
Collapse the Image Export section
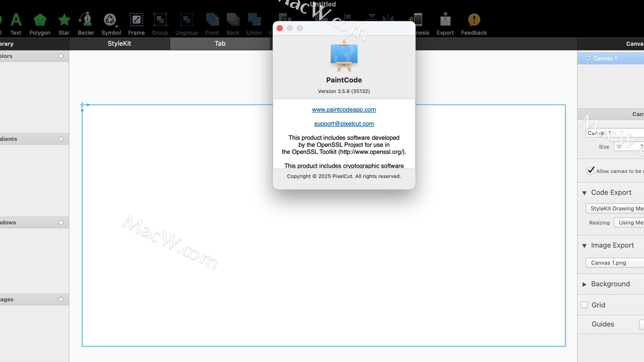[x=584, y=246]
